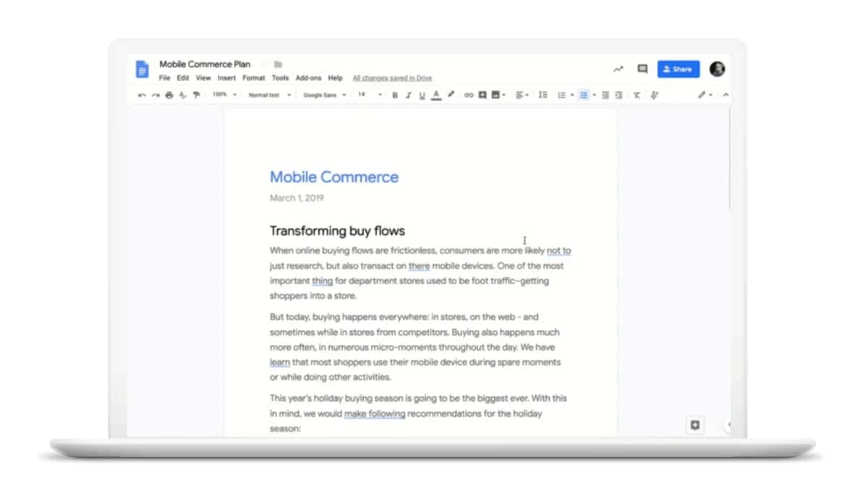Open the comment history icon
The height and width of the screenshot is (489, 868).
[x=642, y=69]
